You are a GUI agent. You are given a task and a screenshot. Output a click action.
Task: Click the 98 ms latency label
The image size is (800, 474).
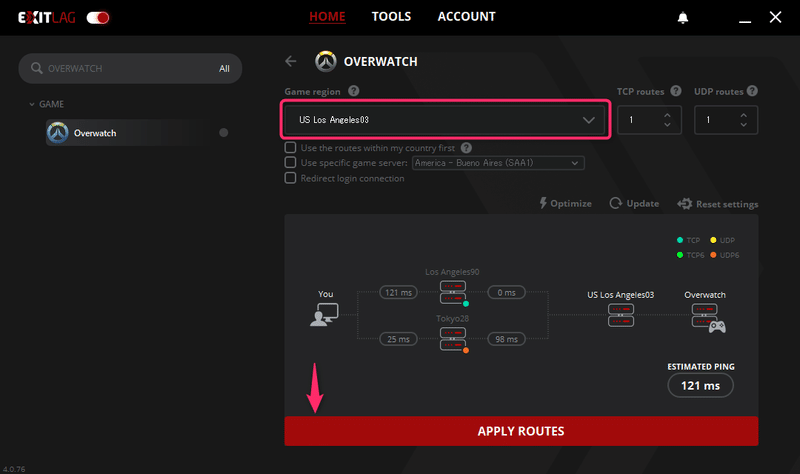click(x=507, y=339)
